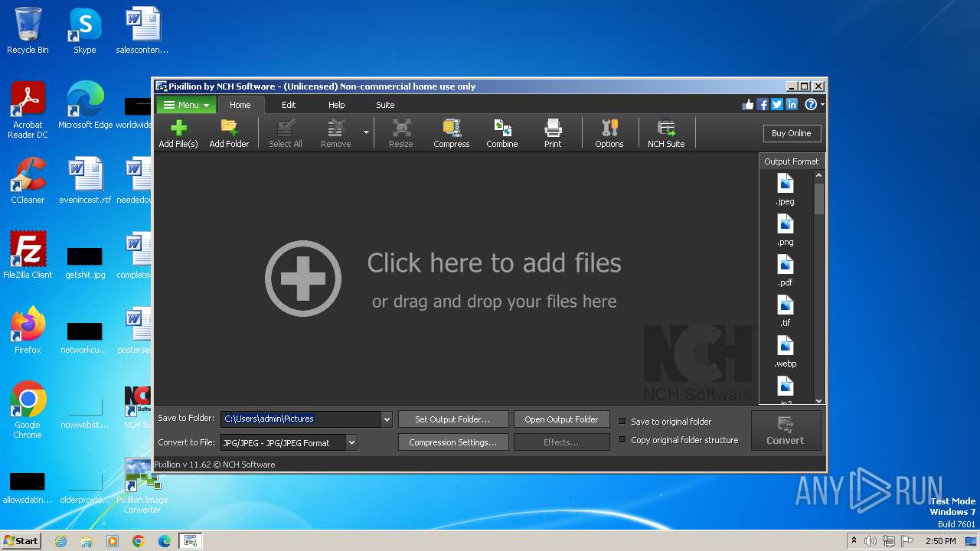Viewport: 980px width, 551px height.
Task: Share via the Facebook icon
Action: click(x=763, y=105)
